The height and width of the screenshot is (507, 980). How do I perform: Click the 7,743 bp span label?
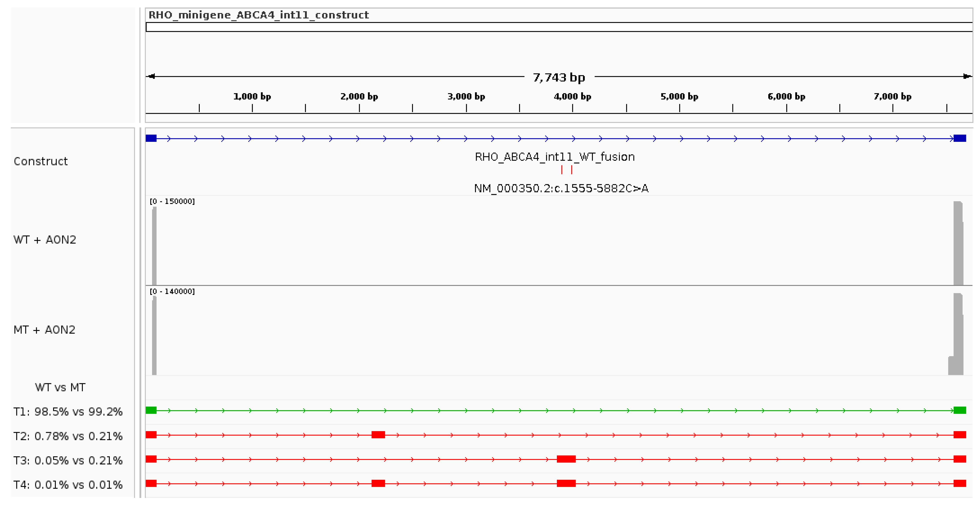[559, 77]
